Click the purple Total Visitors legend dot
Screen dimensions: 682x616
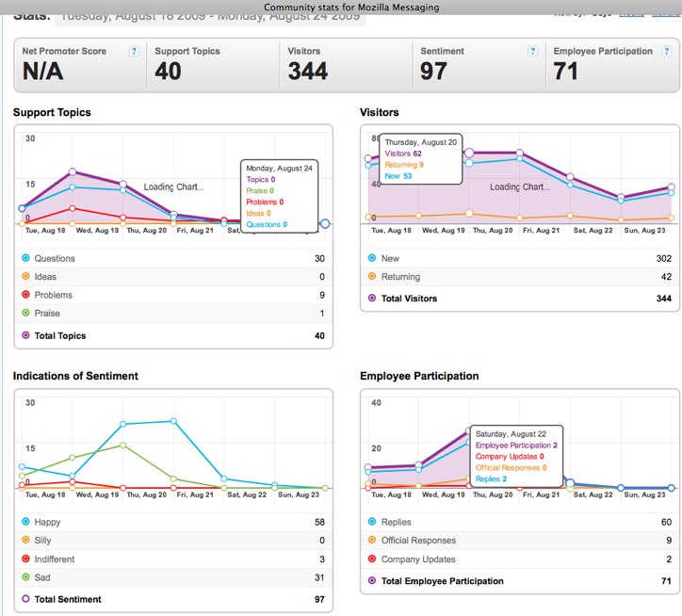pyautogui.click(x=371, y=299)
